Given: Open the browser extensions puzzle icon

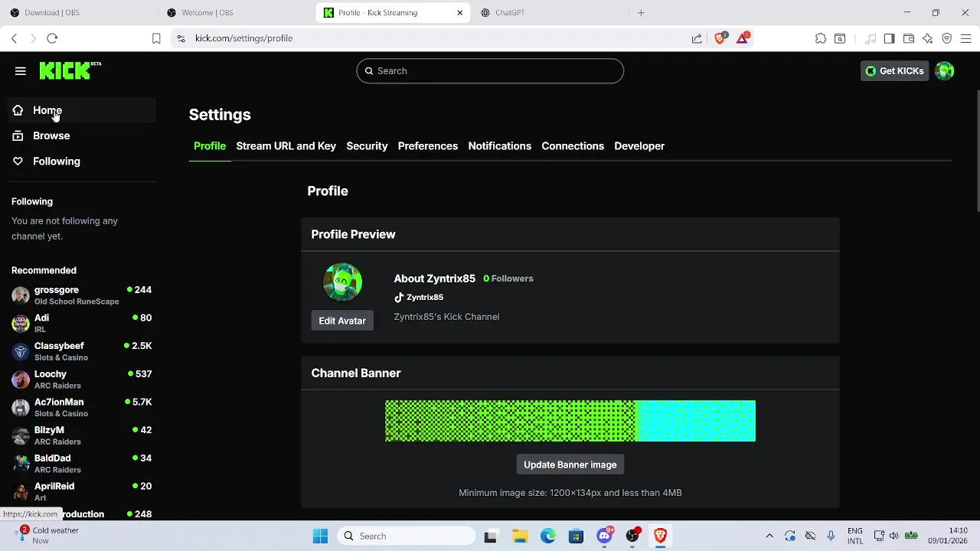Looking at the screenshot, I should tap(821, 38).
